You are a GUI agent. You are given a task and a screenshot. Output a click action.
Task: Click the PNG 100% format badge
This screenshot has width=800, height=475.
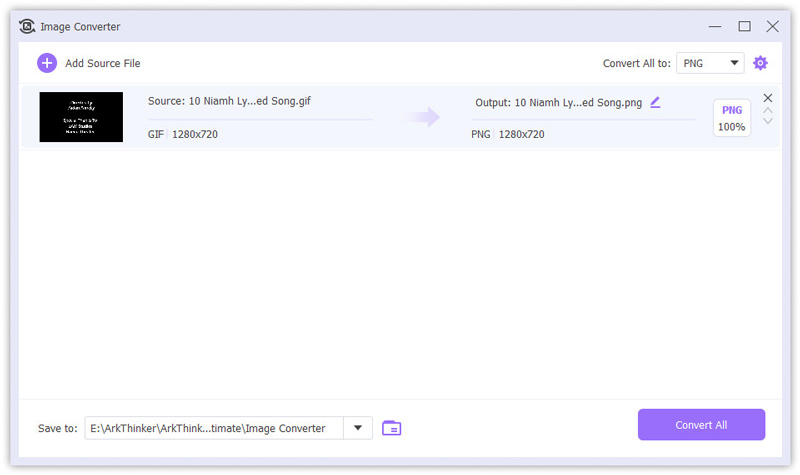coord(732,118)
